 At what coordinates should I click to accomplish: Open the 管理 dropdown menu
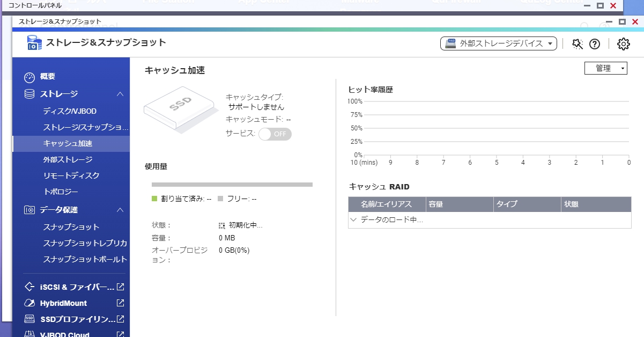605,68
